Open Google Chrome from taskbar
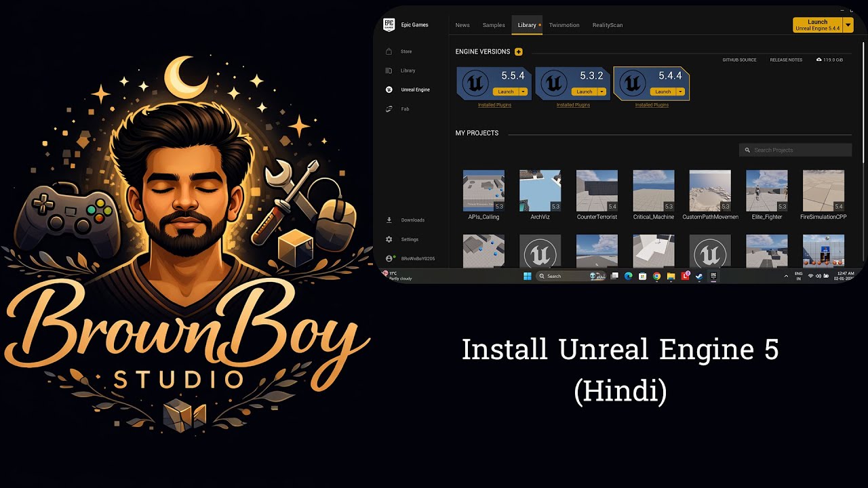Image resolution: width=868 pixels, height=488 pixels. [x=656, y=276]
